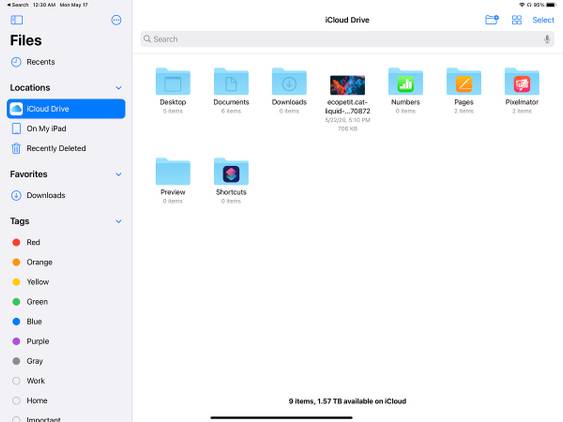Click the iCloud Drive title text
The height and width of the screenshot is (422, 563).
(x=347, y=20)
